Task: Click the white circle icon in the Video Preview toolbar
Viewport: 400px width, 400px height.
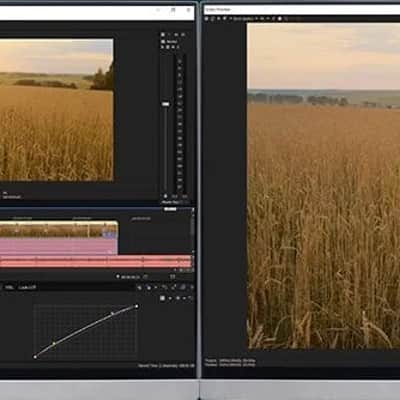Action: (x=280, y=19)
